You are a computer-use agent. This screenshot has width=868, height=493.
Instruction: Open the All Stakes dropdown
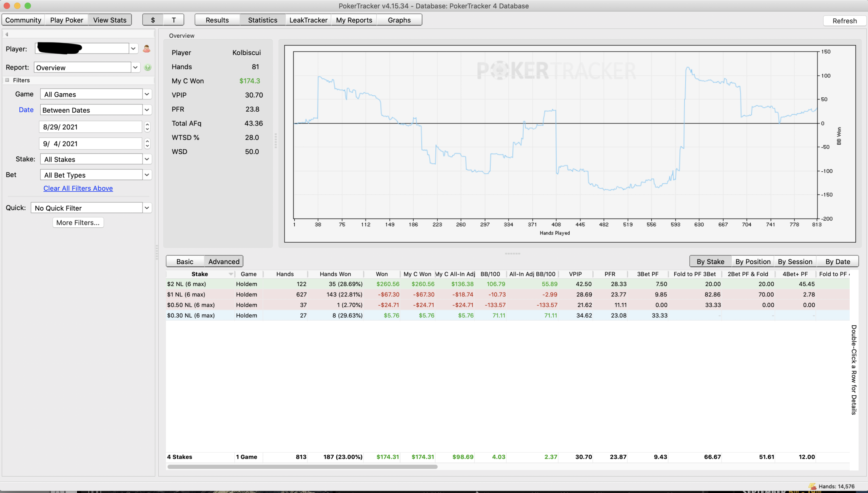click(147, 159)
